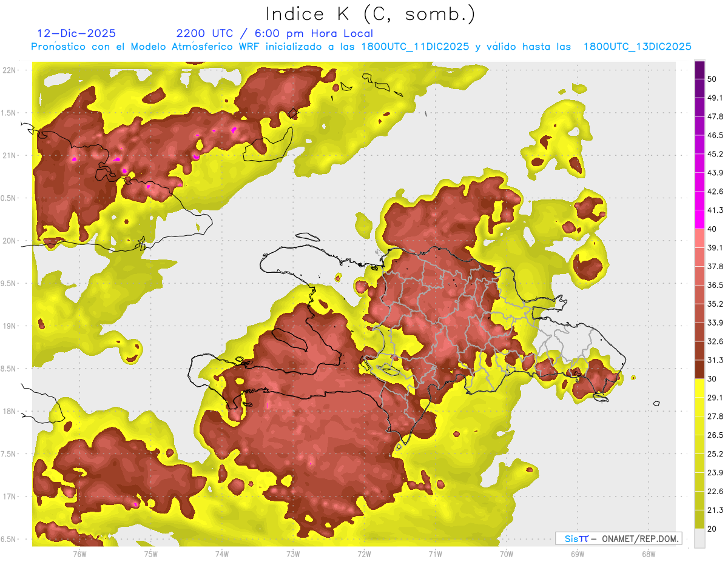Viewport: 728px width, 562px height.
Task: Click the longitude label "74W"
Action: coord(222,554)
